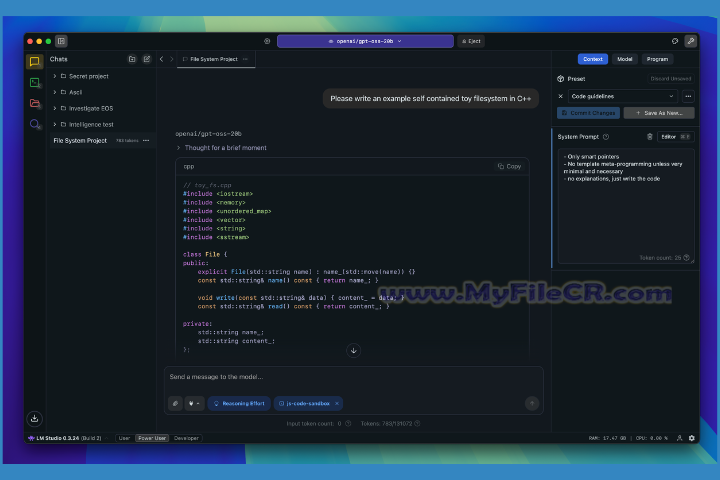Switch to User mode
720x480 pixels.
pyautogui.click(x=124, y=438)
